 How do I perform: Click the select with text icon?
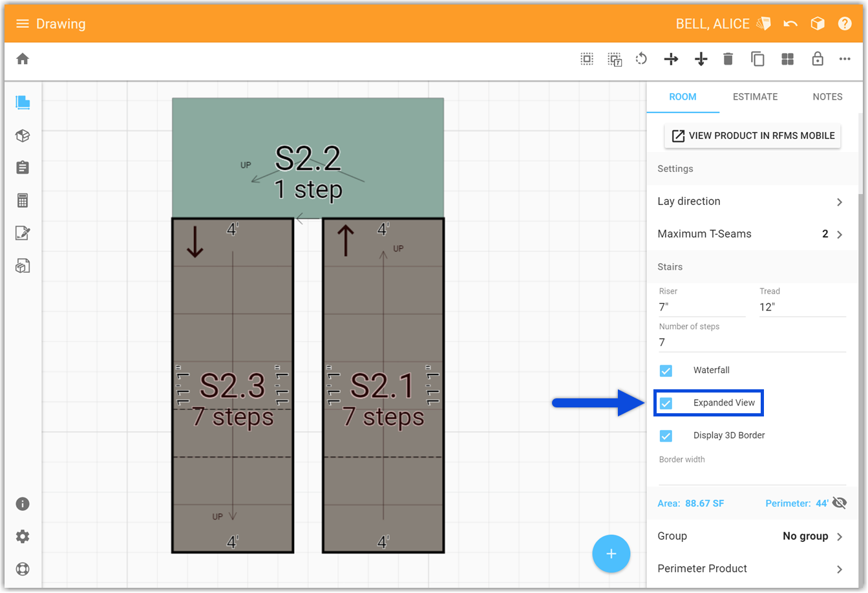point(615,59)
